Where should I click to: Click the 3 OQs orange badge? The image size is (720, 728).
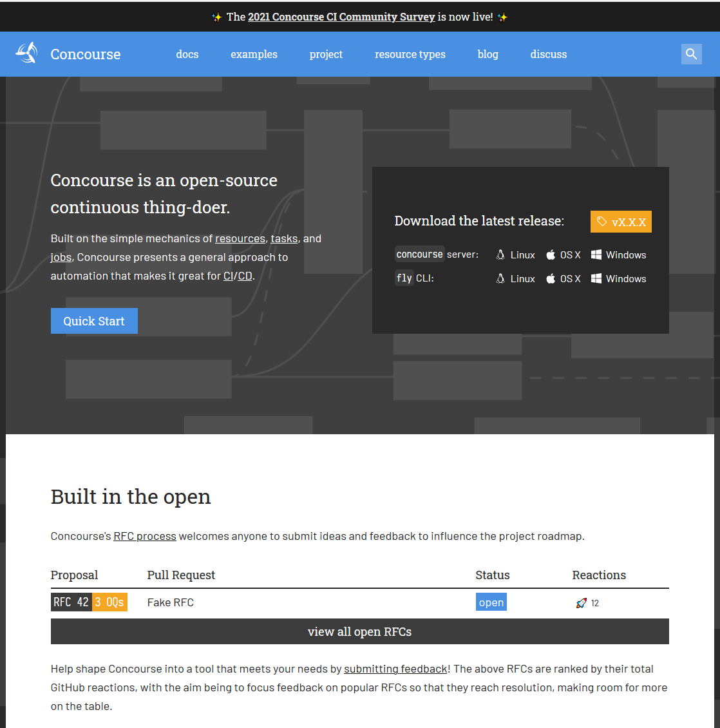click(x=109, y=602)
